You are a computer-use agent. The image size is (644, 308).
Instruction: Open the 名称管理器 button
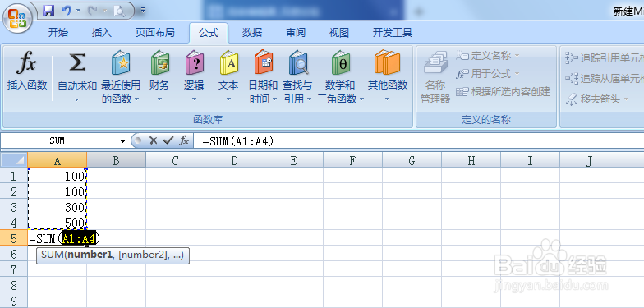tap(435, 77)
